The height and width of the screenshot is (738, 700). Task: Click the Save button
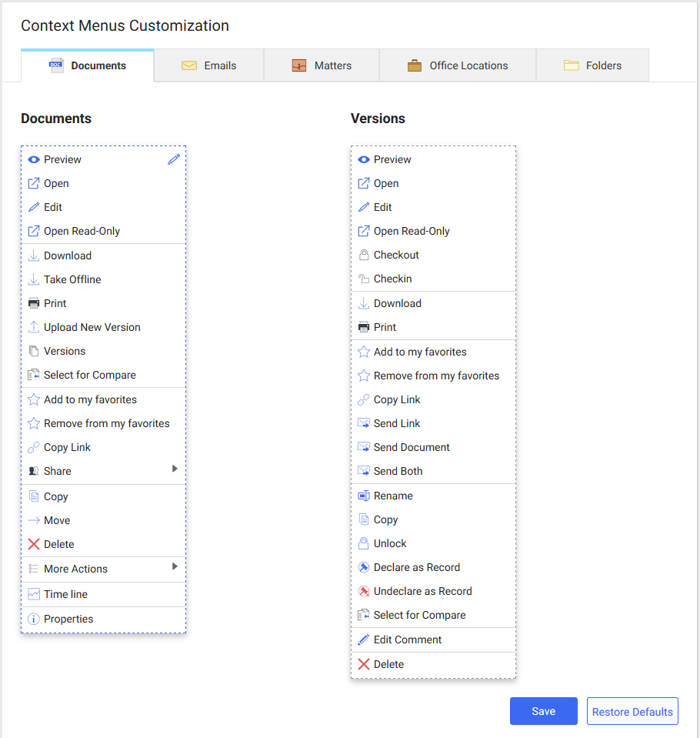[x=543, y=711]
